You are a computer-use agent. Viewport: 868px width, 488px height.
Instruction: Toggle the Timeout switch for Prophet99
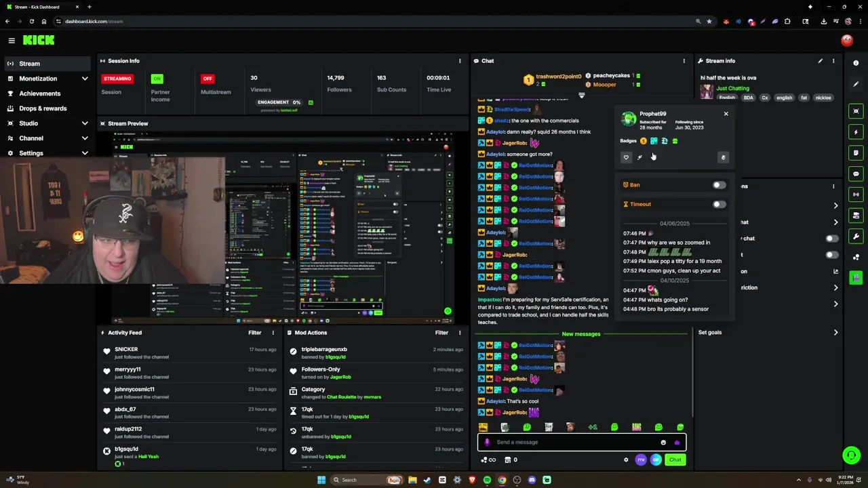pyautogui.click(x=719, y=204)
